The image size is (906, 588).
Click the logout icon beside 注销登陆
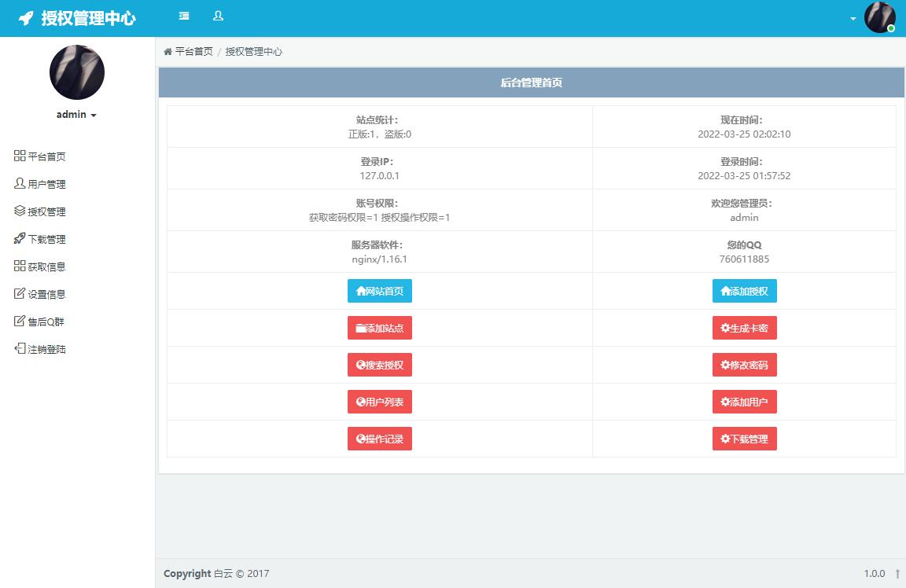pos(20,349)
